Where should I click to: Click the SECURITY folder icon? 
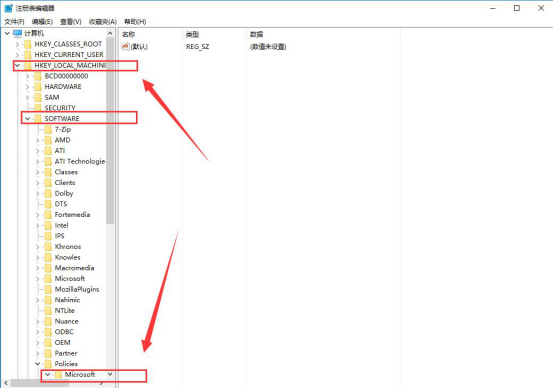coord(38,108)
